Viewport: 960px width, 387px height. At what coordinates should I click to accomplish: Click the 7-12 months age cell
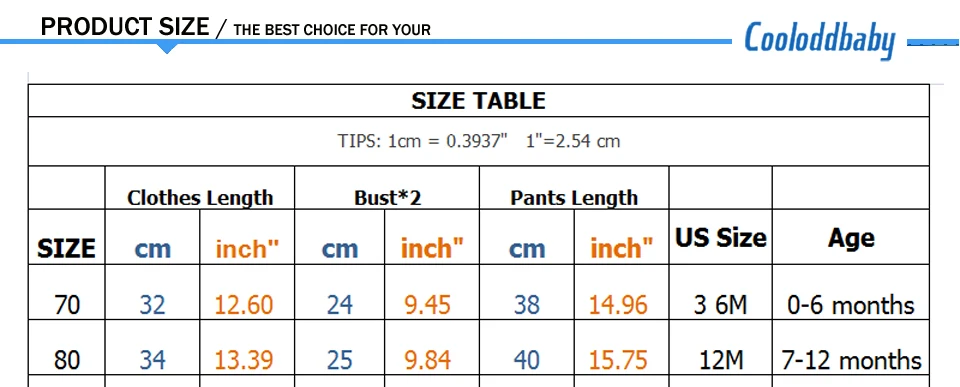click(x=851, y=359)
